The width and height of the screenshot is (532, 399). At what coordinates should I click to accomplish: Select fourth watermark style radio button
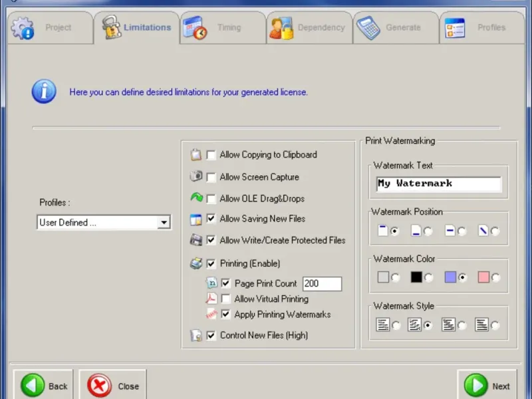point(495,325)
